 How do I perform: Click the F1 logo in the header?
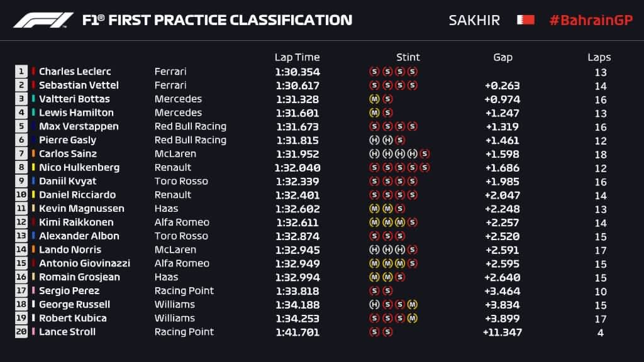43,20
